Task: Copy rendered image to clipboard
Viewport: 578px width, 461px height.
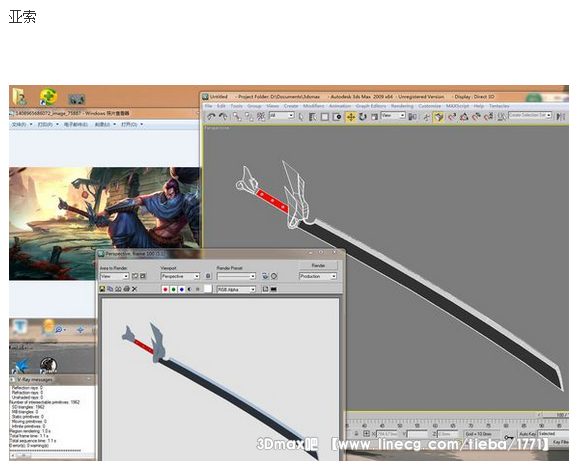Action: (x=110, y=289)
